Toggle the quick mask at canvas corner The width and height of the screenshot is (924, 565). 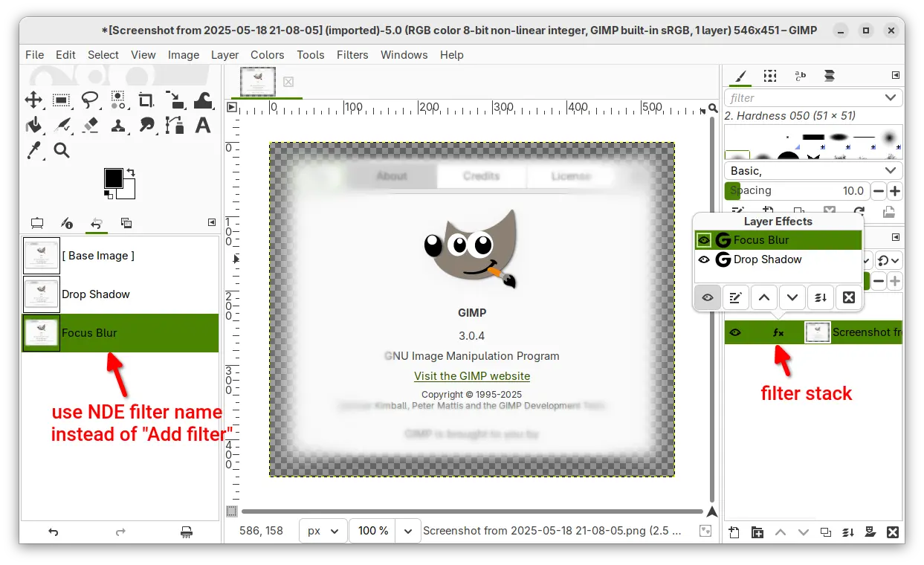point(232,511)
